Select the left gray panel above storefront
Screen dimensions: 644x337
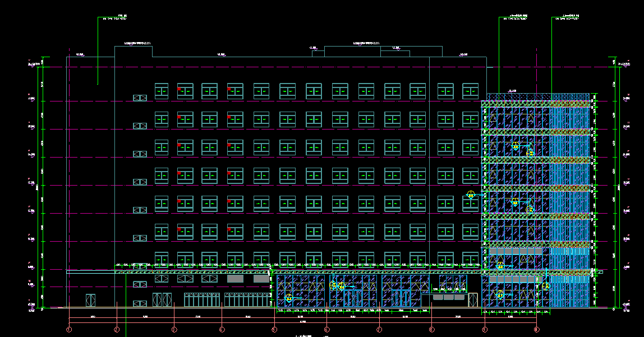[x=235, y=279]
